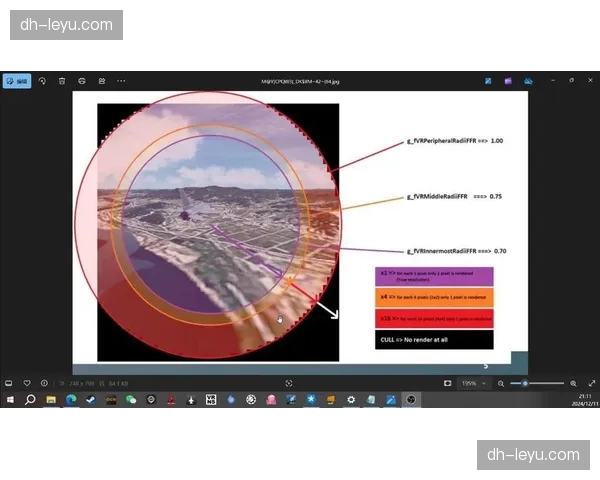Click the zoom in magnifier icon

[x=573, y=383]
